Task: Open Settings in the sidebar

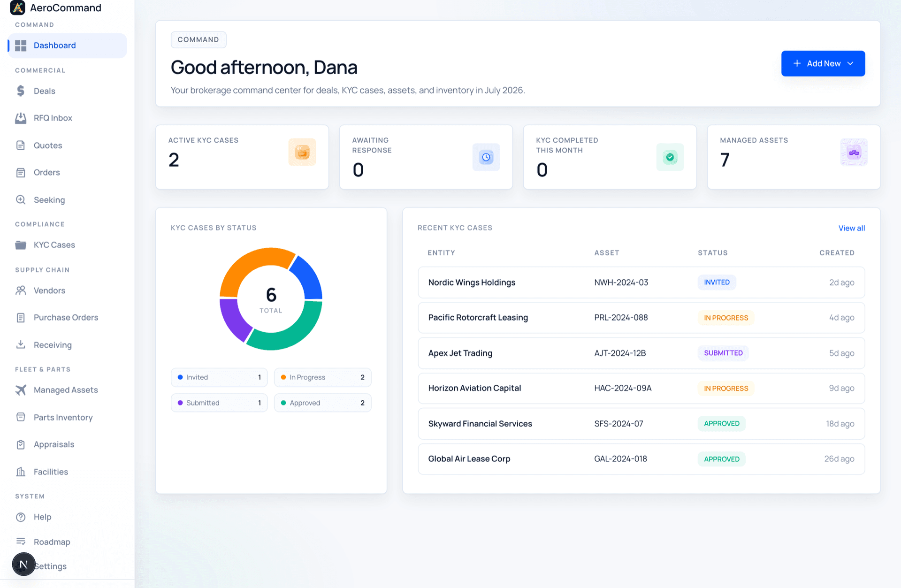Action: 68,566
